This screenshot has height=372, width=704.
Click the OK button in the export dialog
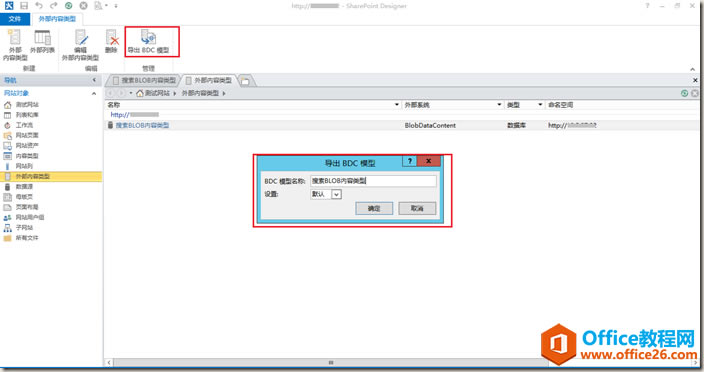tap(374, 208)
